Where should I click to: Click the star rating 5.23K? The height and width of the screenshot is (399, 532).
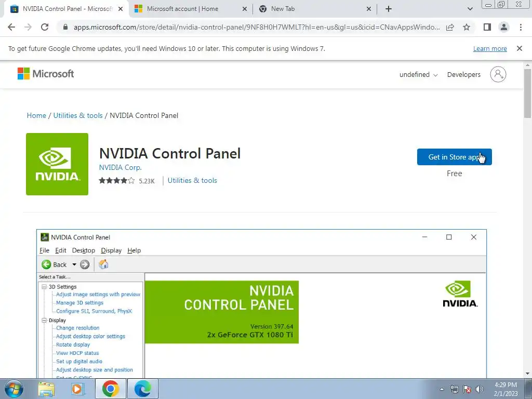pos(127,180)
